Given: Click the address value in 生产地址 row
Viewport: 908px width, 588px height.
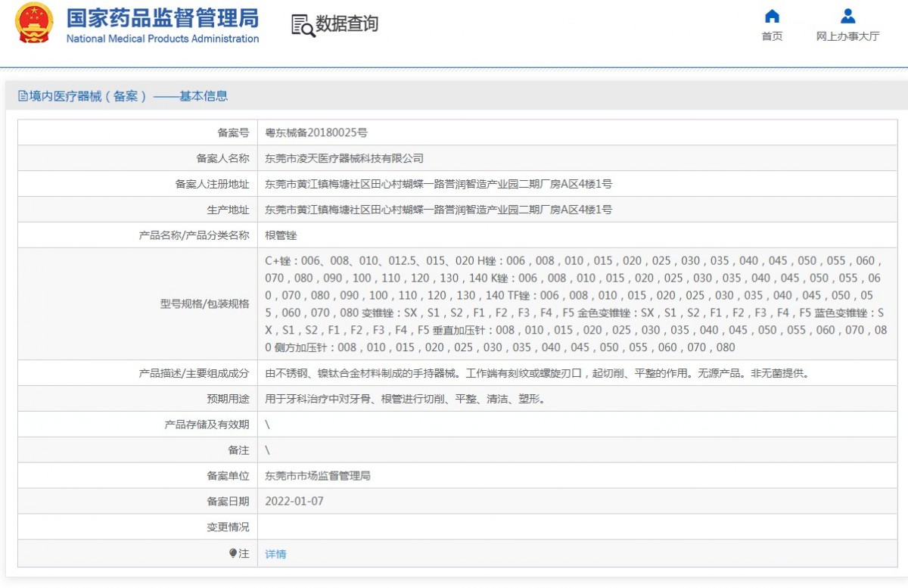Looking at the screenshot, I should tap(439, 210).
